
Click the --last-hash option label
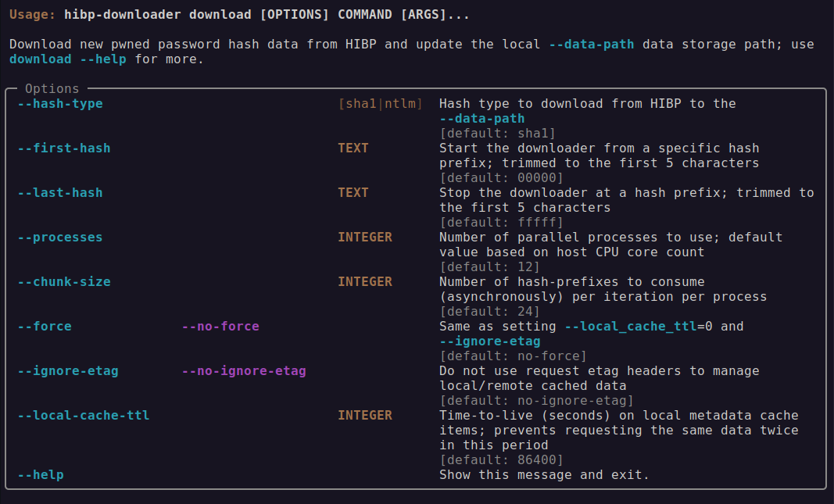pyautogui.click(x=60, y=193)
